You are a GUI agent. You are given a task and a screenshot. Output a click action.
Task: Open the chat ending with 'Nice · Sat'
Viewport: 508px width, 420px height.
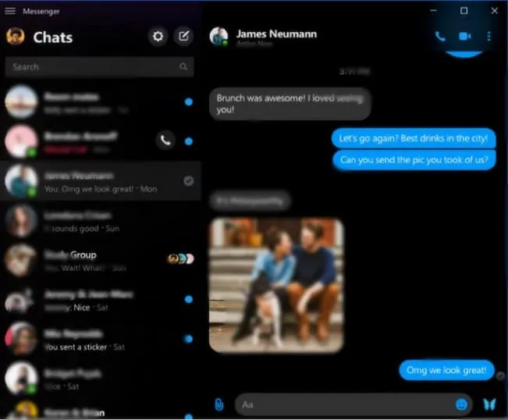click(99, 300)
